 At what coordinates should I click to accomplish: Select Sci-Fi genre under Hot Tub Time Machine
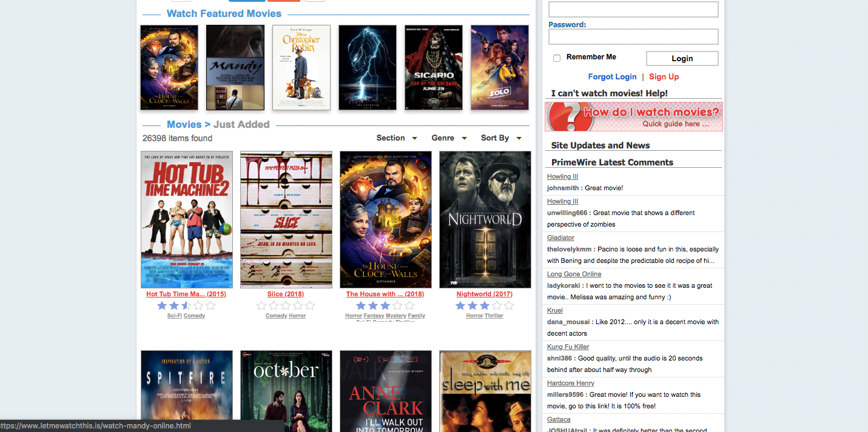[175, 316]
